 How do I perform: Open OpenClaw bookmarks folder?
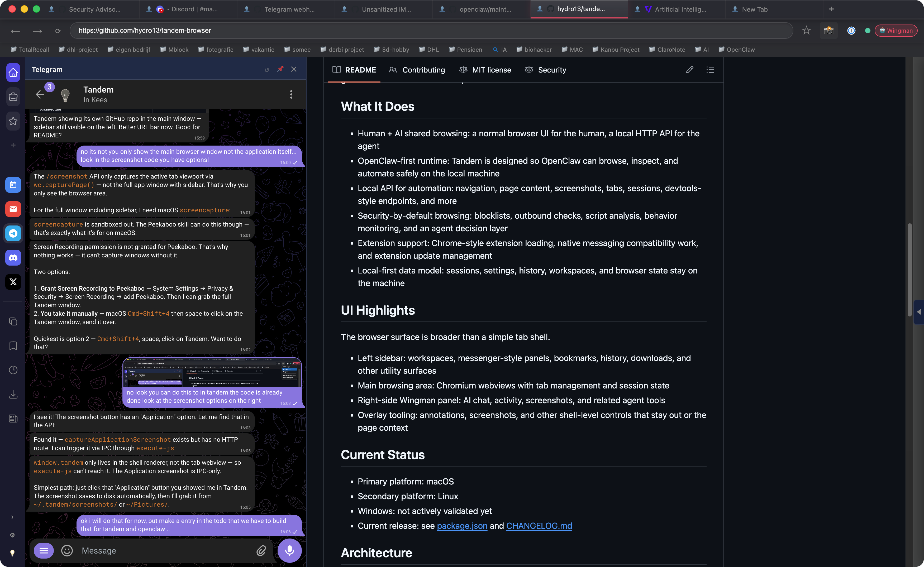[x=736, y=50]
